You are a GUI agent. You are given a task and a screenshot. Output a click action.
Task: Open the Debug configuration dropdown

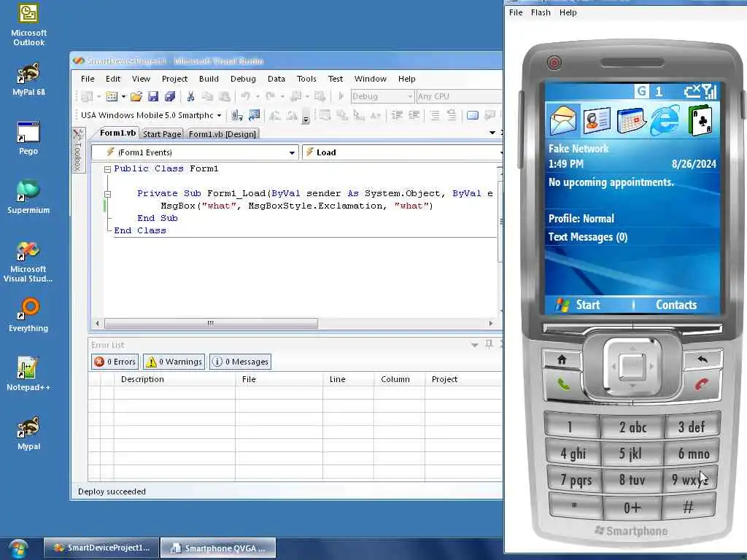point(382,97)
